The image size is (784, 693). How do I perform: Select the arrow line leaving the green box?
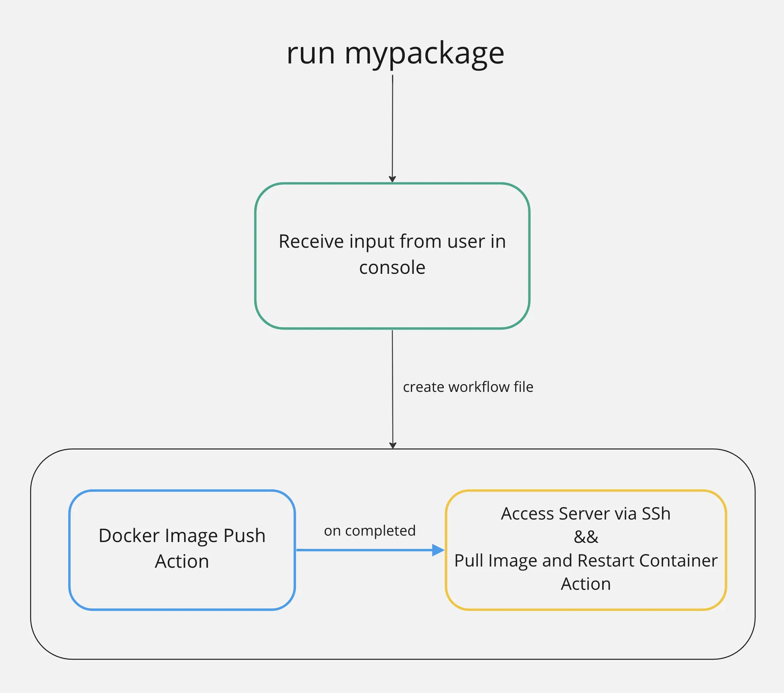392,361
